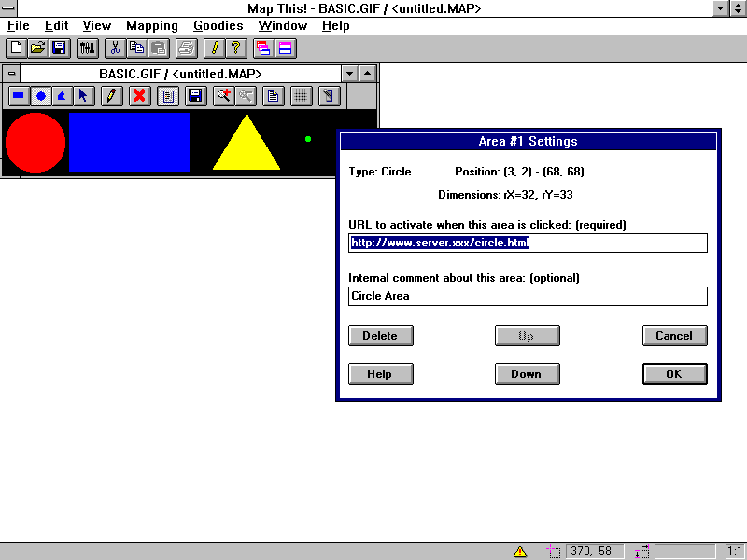
Task: Click the internal comment field
Action: click(x=528, y=296)
